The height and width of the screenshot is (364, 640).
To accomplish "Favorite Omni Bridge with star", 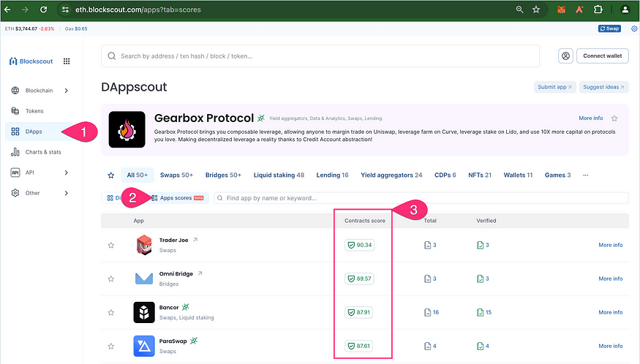I will click(110, 278).
